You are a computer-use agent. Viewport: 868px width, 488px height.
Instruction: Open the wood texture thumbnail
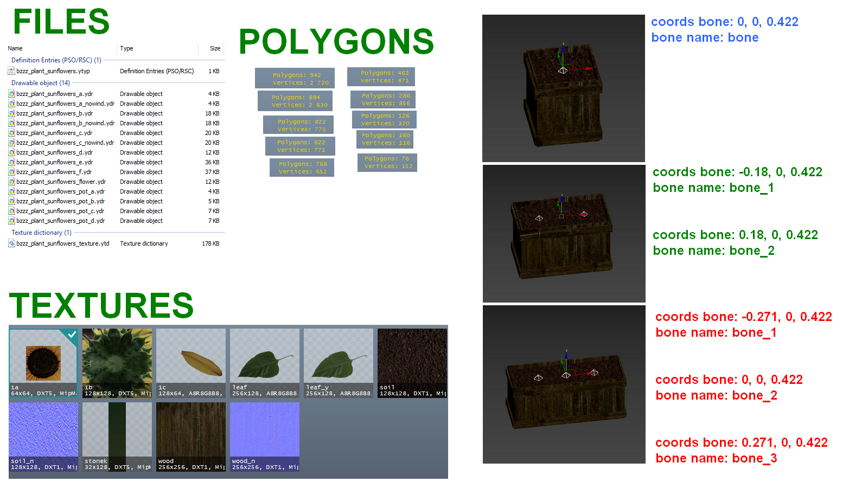click(191, 437)
